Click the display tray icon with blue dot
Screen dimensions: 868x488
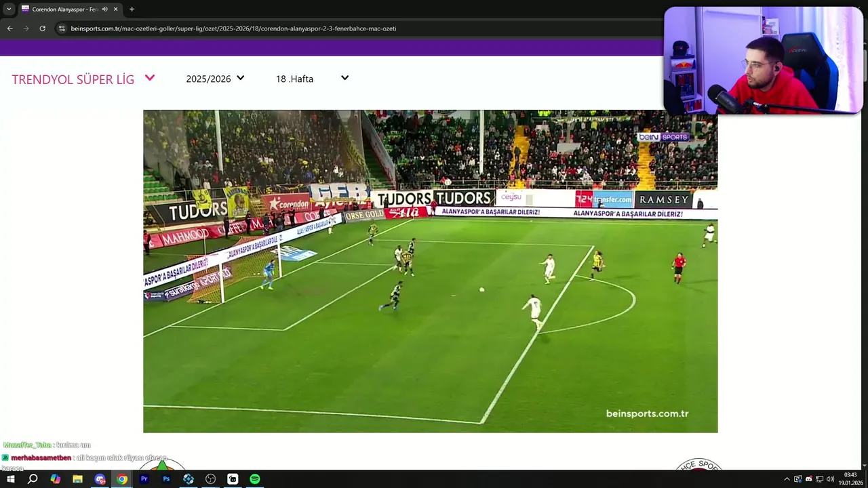798,479
